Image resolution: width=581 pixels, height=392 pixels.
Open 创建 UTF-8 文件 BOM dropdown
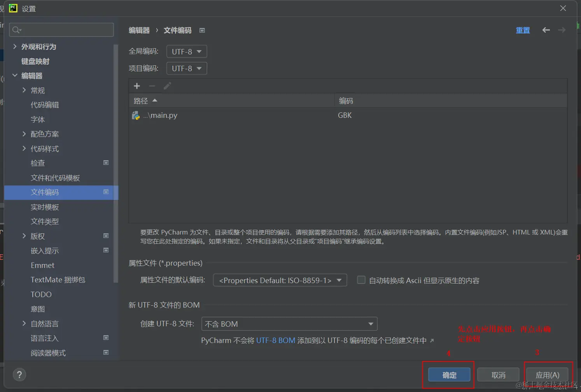[289, 324]
